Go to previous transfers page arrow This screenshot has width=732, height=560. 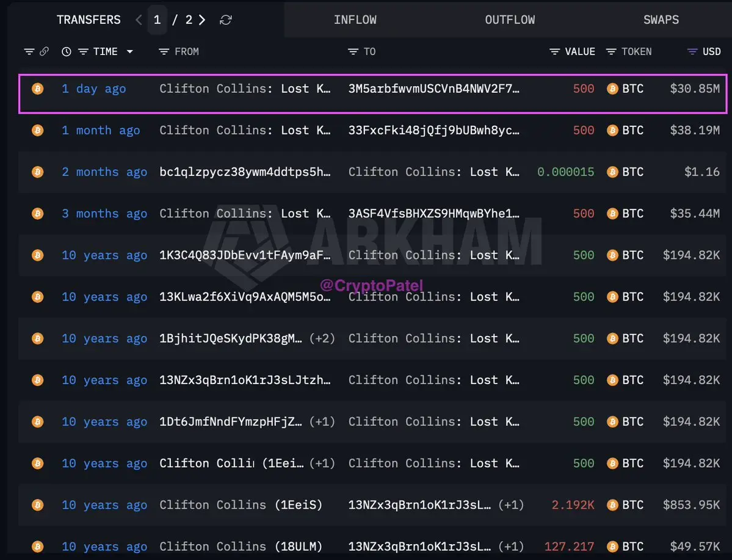pos(139,20)
